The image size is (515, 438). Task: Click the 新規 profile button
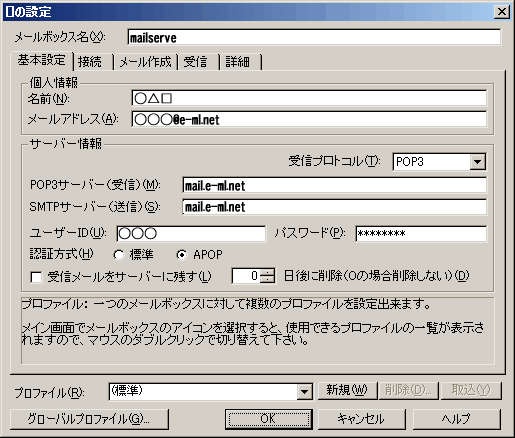click(x=347, y=390)
